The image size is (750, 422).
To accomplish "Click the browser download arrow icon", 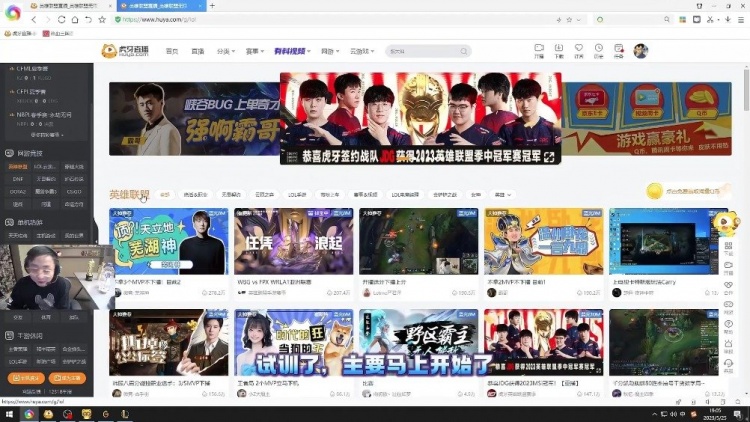I will pos(728,20).
